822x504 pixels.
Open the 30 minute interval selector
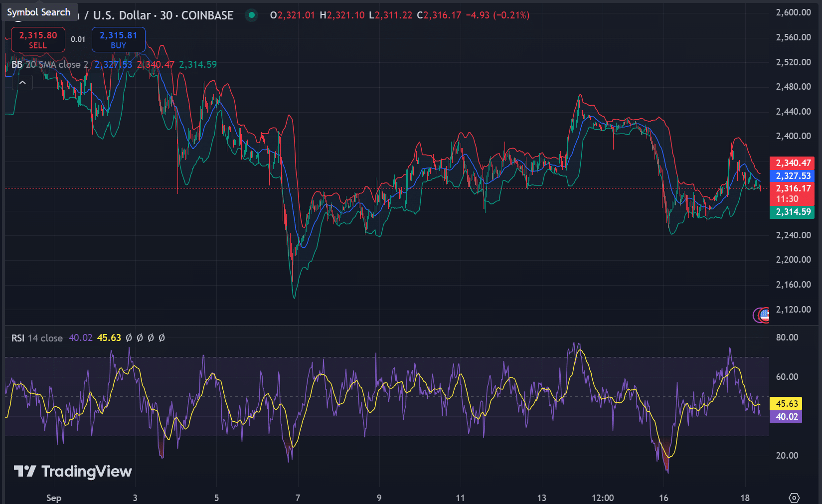(166, 15)
